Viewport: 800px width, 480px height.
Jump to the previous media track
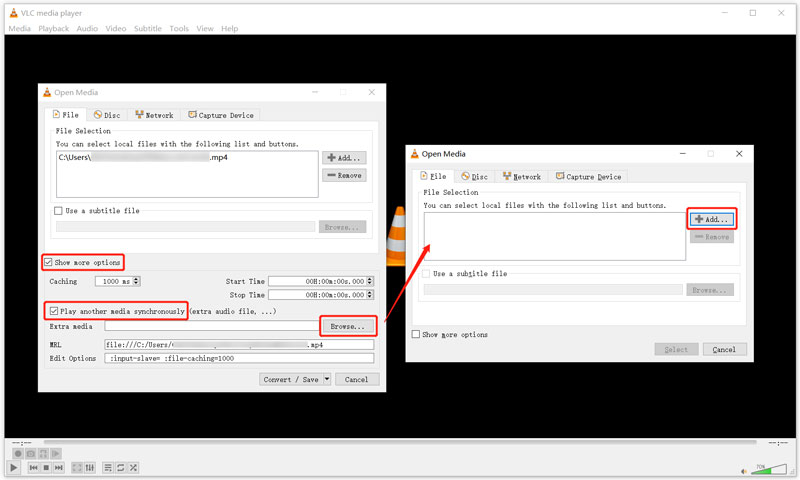[x=33, y=467]
